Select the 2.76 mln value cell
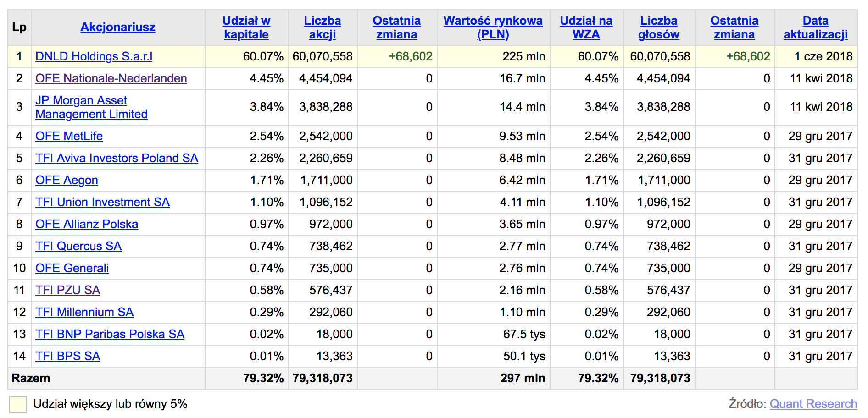The image size is (868, 418). click(x=494, y=268)
